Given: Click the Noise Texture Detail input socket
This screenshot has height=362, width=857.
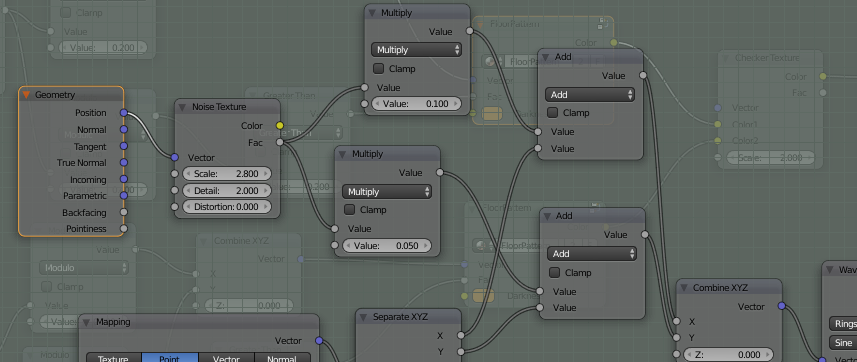Looking at the screenshot, I should click(x=174, y=190).
